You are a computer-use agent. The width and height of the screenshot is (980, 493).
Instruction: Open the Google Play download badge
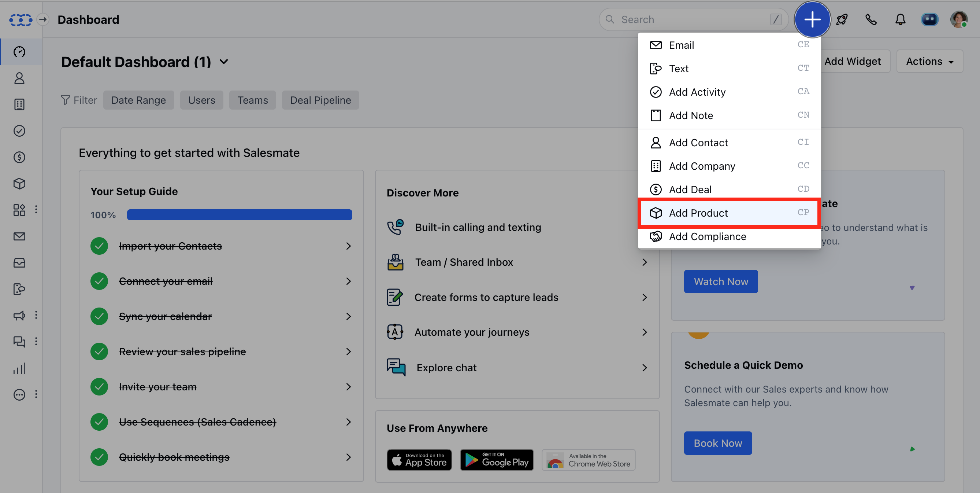497,460
